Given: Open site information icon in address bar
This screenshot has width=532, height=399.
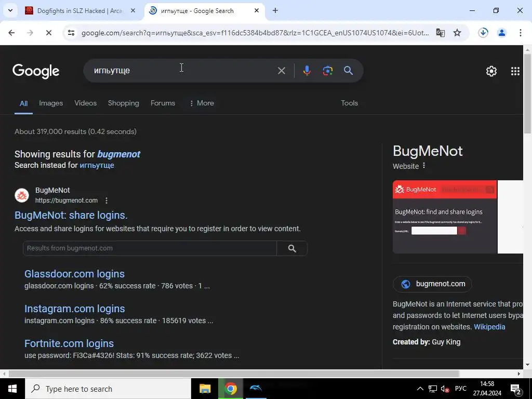Looking at the screenshot, I should tap(71, 33).
